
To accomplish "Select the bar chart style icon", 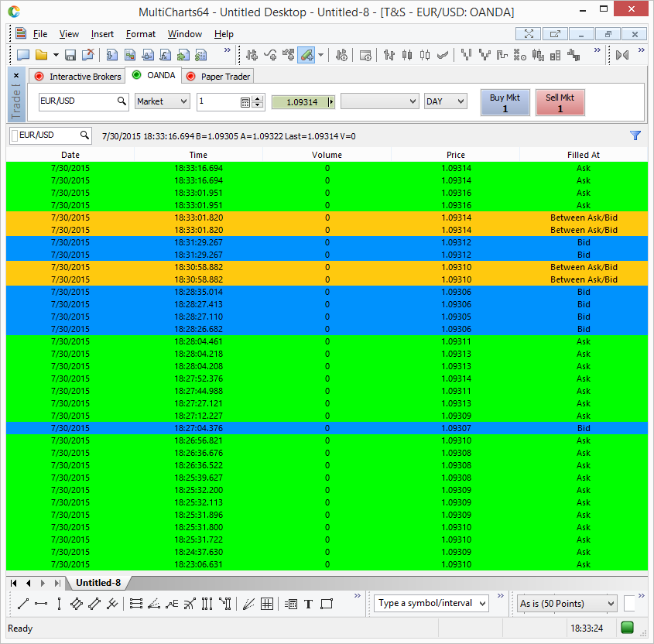I will coord(389,55).
